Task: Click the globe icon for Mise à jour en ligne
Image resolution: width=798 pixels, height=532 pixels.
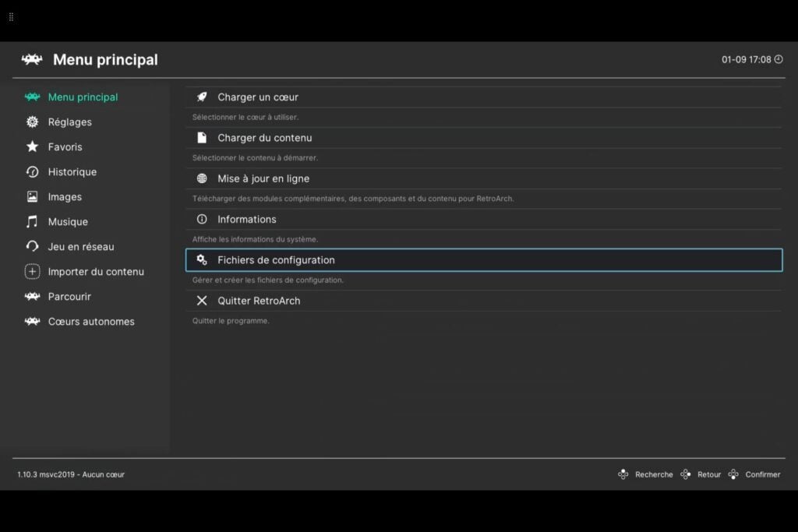Action: point(202,178)
